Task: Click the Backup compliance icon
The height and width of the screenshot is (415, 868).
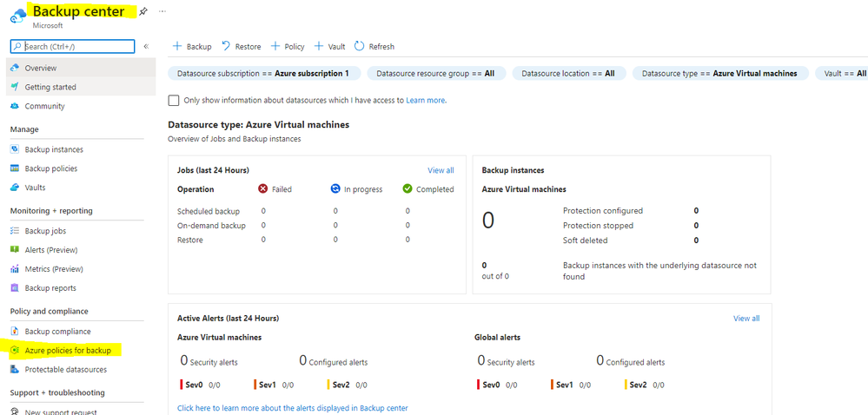Action: tap(15, 332)
